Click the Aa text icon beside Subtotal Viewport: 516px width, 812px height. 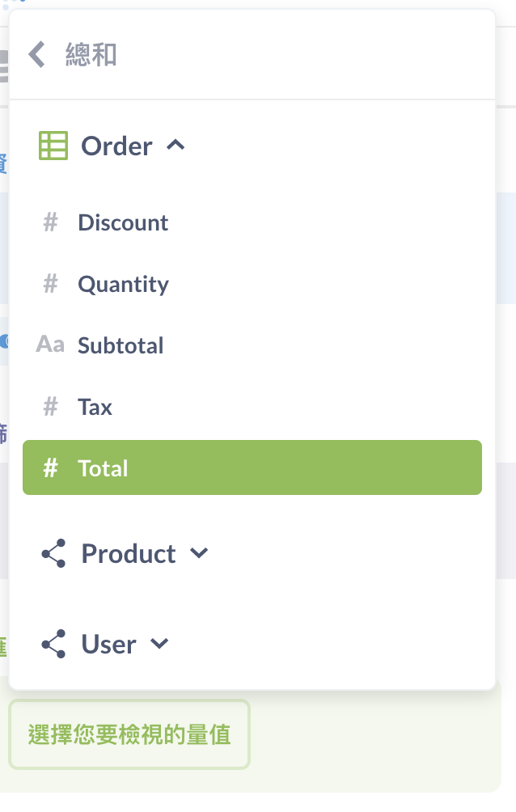[50, 345]
